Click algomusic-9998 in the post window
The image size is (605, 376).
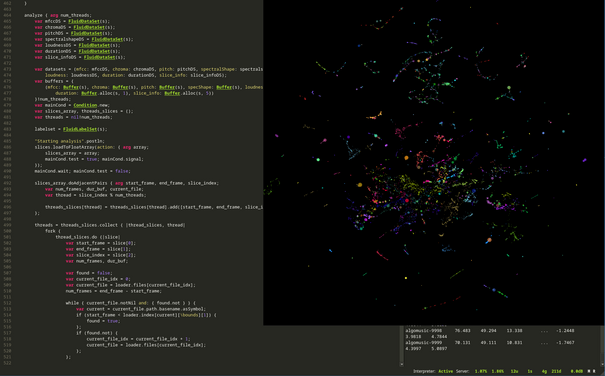click(423, 330)
